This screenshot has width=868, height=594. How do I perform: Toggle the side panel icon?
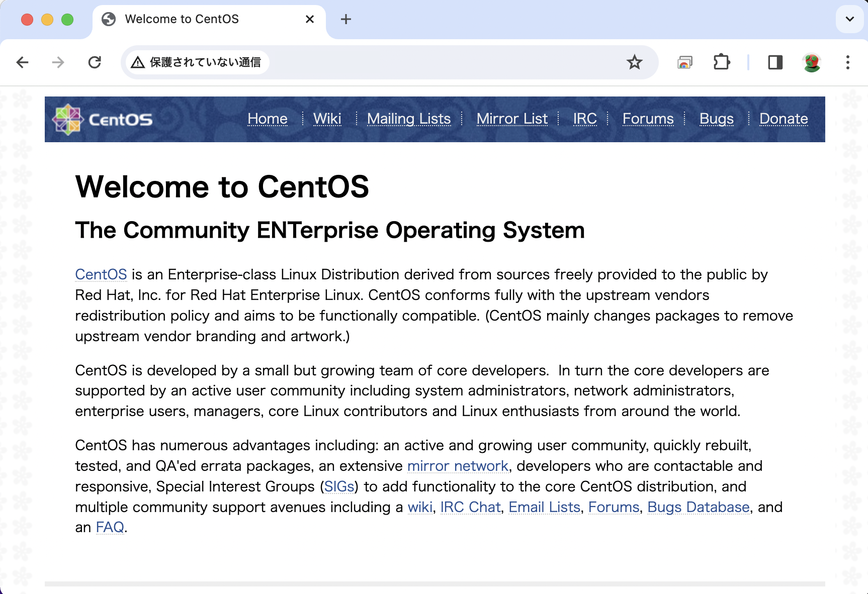pyautogui.click(x=775, y=62)
